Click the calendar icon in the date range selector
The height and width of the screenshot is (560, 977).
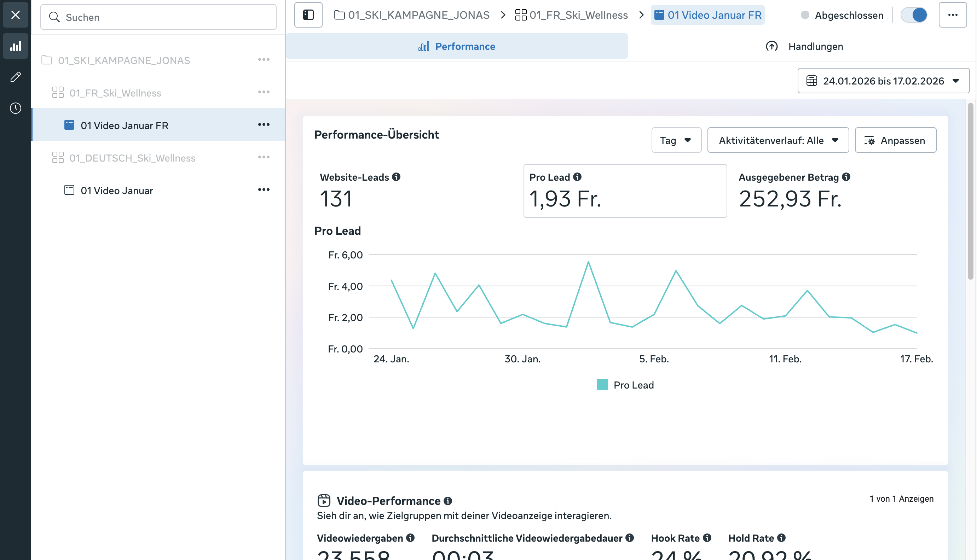click(811, 81)
